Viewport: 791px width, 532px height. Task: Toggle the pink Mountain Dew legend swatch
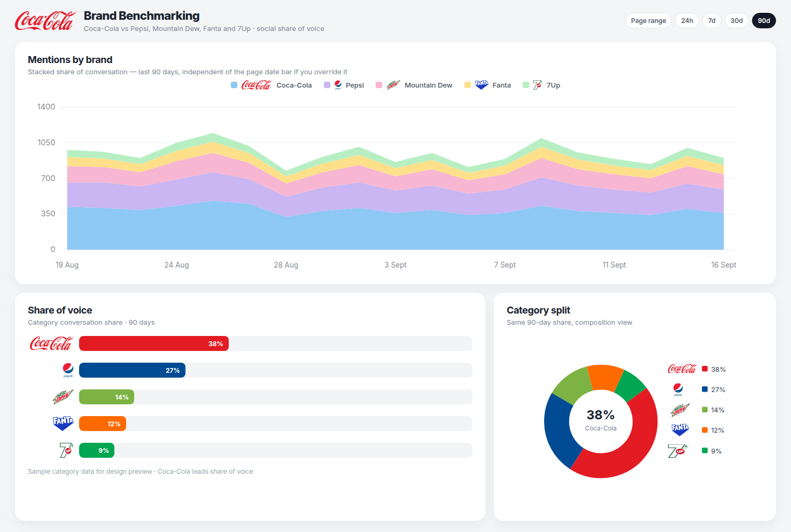point(379,85)
